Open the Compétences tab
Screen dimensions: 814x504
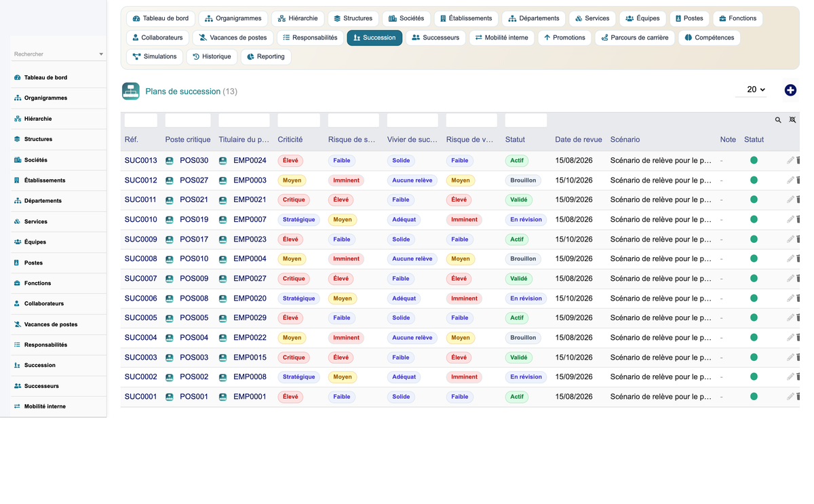tap(709, 37)
